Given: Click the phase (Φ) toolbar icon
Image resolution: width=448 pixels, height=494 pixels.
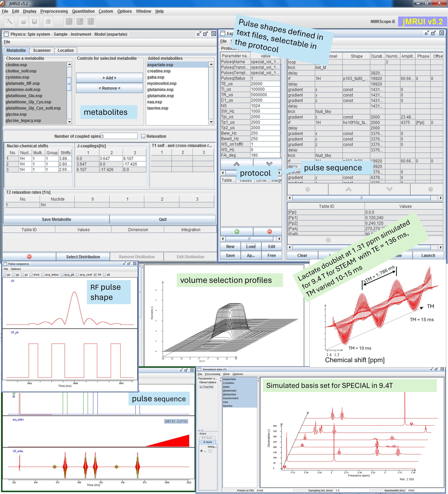Looking at the screenshot, I should coord(69,22).
